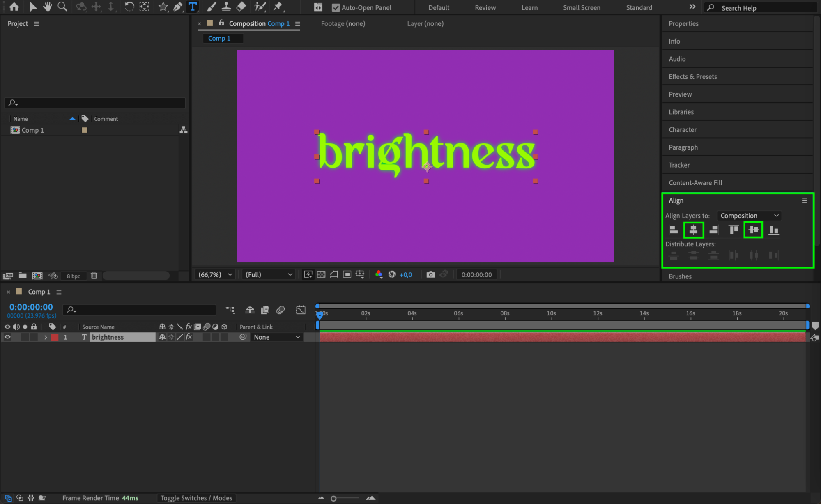Click the timeline zoom slider handle

tap(333, 498)
